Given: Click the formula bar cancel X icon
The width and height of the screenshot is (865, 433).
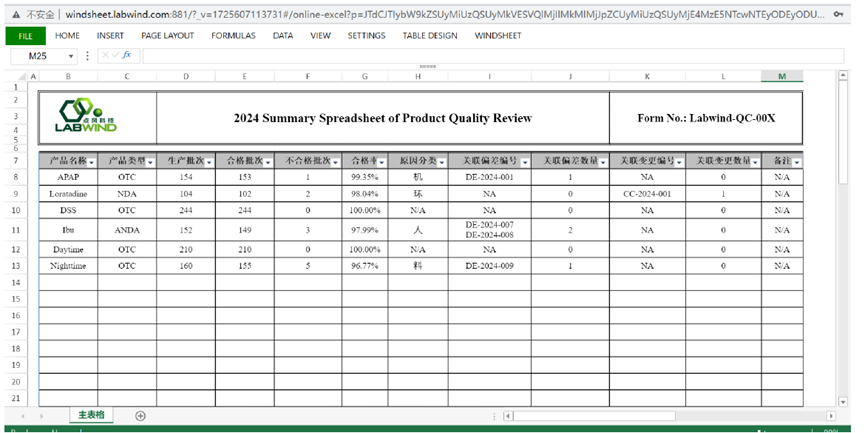Looking at the screenshot, I should (104, 55).
